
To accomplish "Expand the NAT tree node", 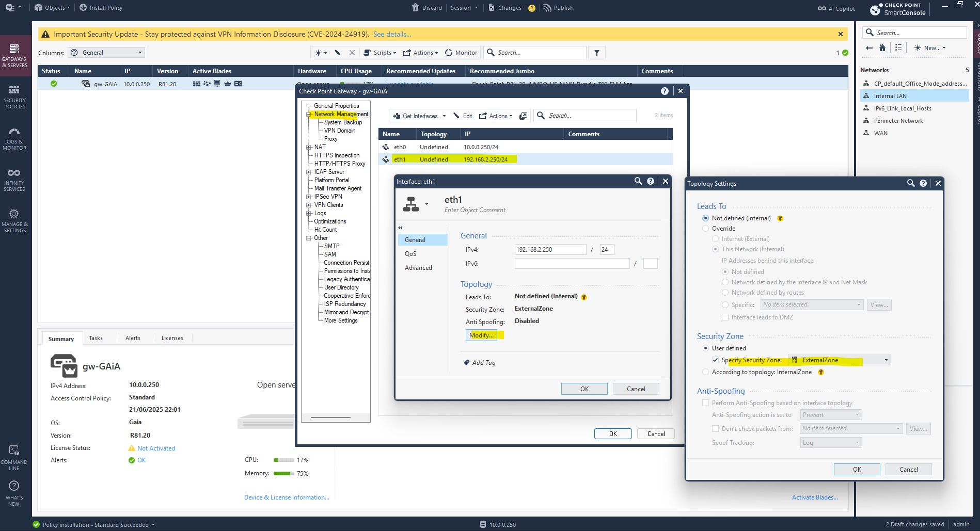I will pyautogui.click(x=309, y=147).
